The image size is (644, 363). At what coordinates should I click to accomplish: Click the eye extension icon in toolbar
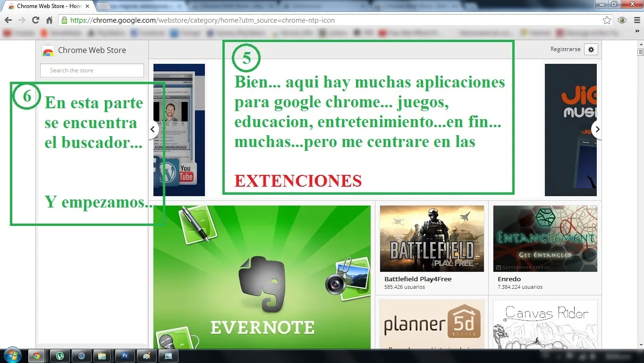[x=622, y=20]
